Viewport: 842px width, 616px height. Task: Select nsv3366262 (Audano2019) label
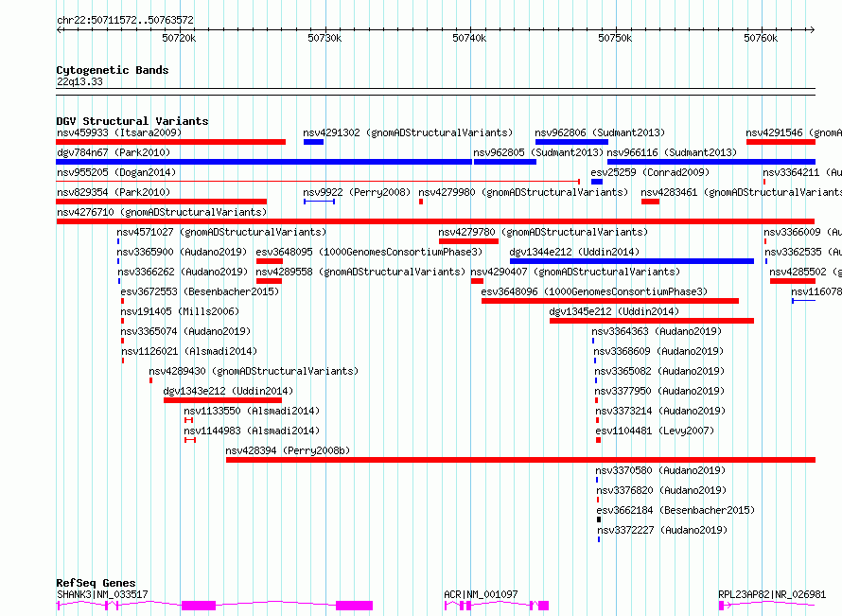click(183, 272)
